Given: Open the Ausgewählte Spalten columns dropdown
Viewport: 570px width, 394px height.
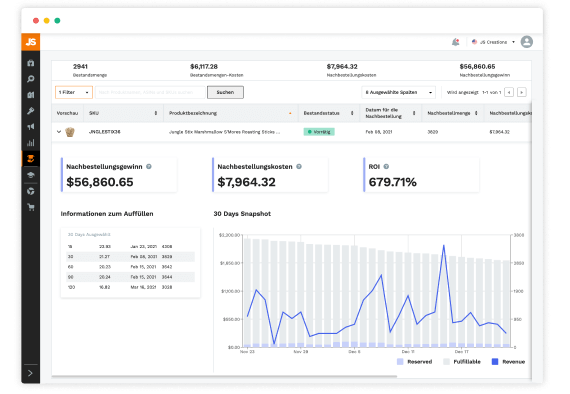Looking at the screenshot, I should coord(398,92).
